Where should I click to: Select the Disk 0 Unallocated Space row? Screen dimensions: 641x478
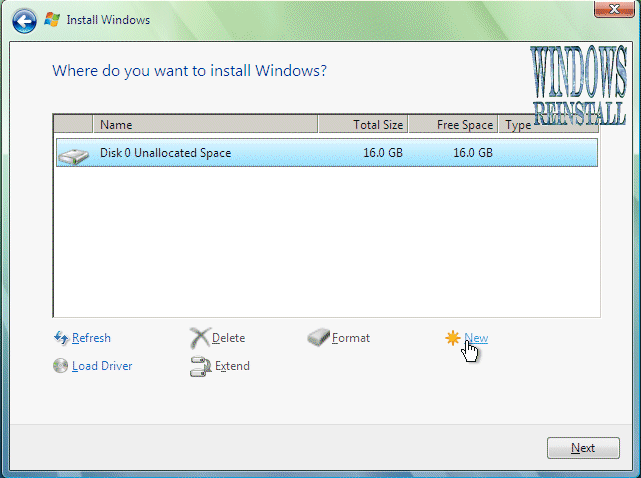tap(327, 153)
